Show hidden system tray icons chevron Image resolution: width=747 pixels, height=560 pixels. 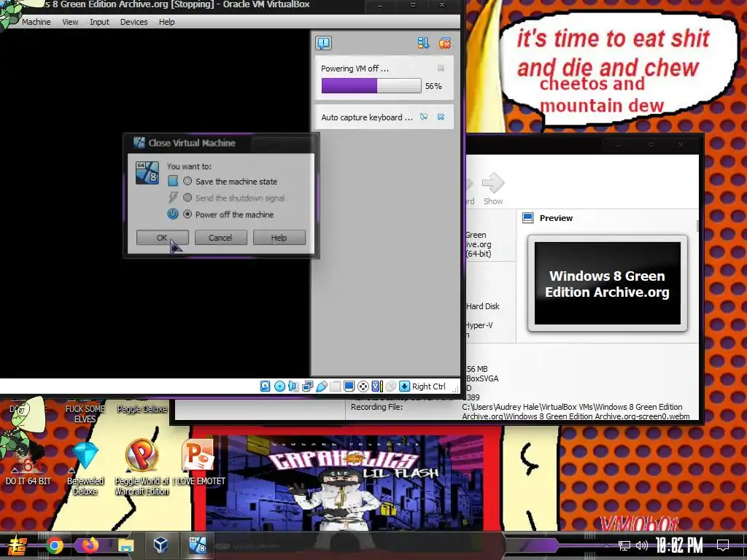click(x=606, y=545)
